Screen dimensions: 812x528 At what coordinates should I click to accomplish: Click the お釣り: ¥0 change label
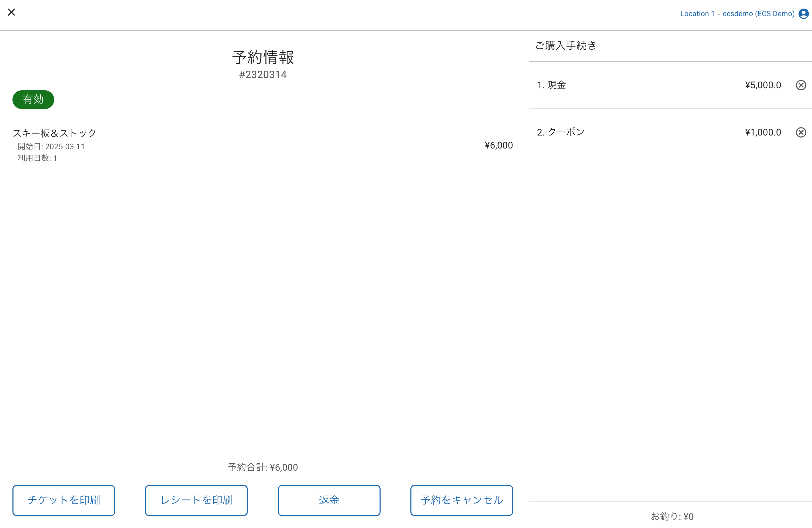click(672, 516)
